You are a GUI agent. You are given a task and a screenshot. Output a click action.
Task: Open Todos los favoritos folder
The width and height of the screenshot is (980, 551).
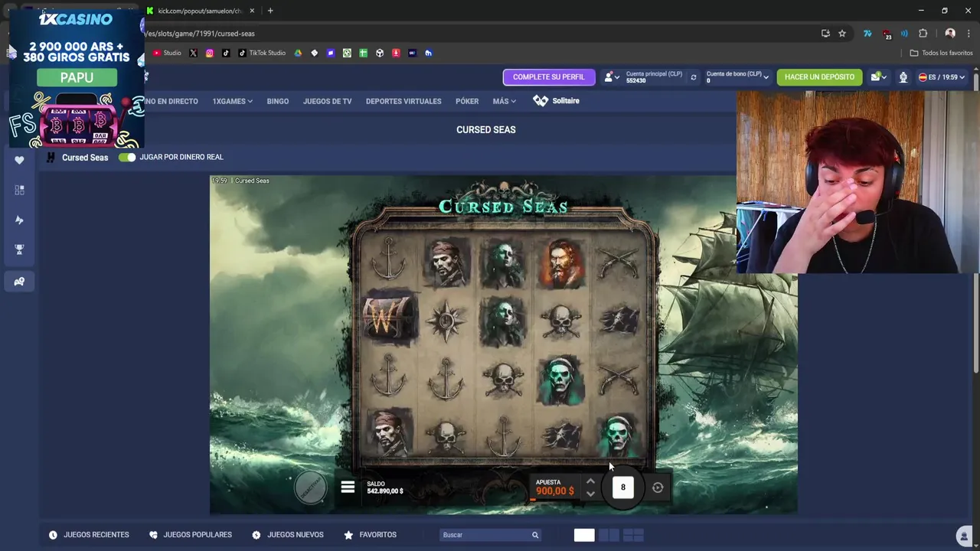pyautogui.click(x=941, y=53)
